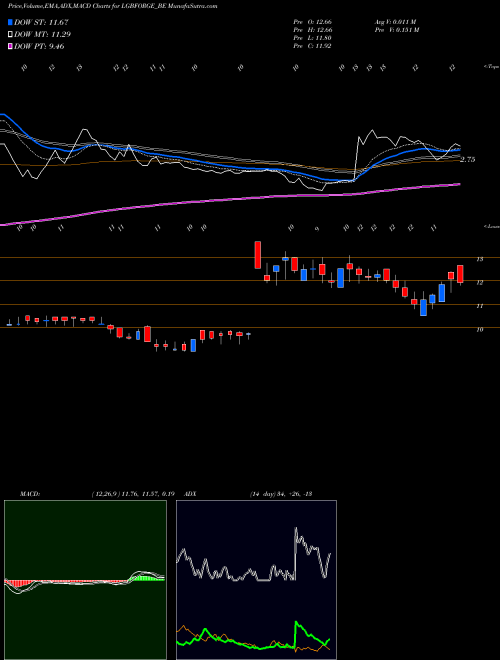Select the 'DOW ST: 11.67' legend text
500x660 pixels.
(41, 22)
